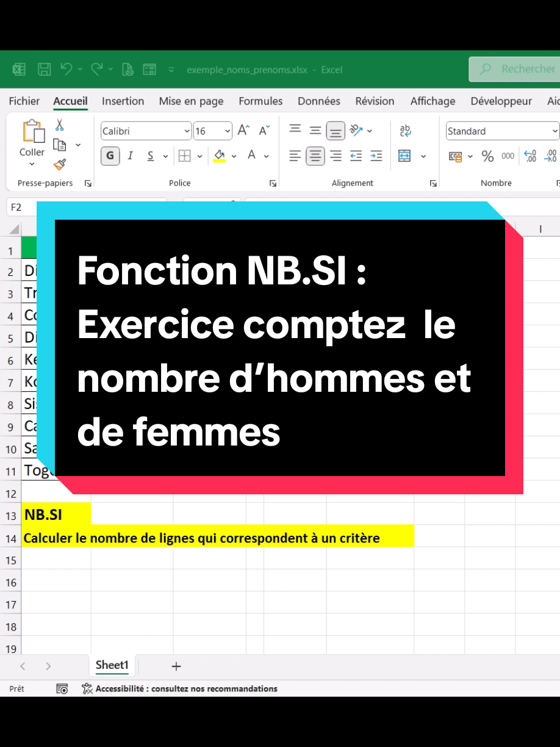
Task: Decrease the font size
Action: [x=264, y=131]
